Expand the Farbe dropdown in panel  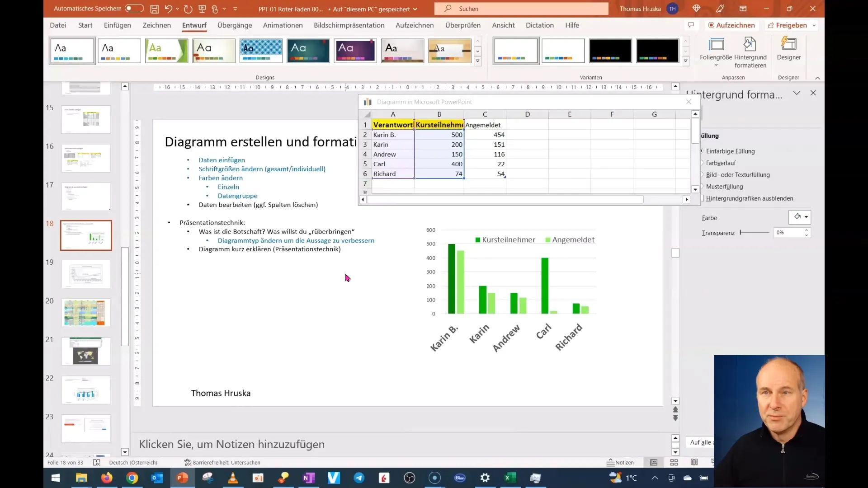click(806, 217)
